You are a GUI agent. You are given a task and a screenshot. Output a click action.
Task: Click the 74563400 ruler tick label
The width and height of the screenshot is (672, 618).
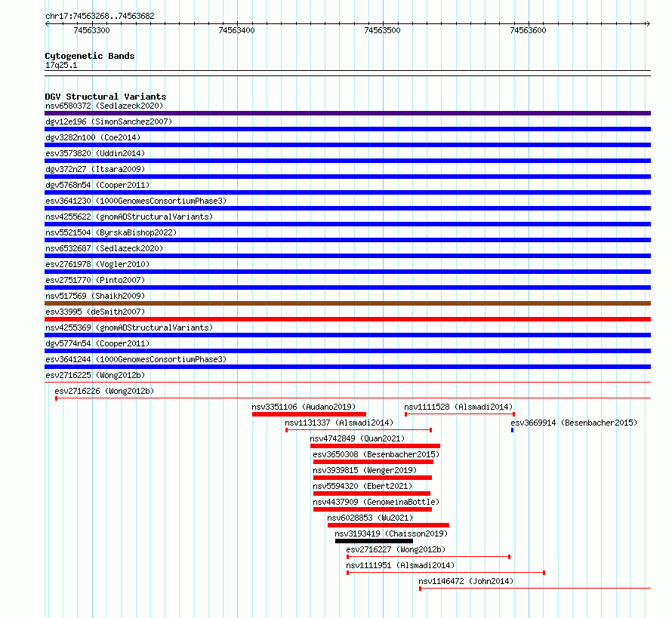(x=236, y=30)
